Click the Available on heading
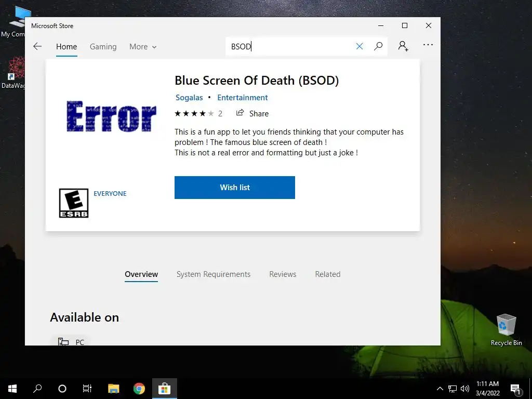This screenshot has width=532, height=399. [x=85, y=317]
